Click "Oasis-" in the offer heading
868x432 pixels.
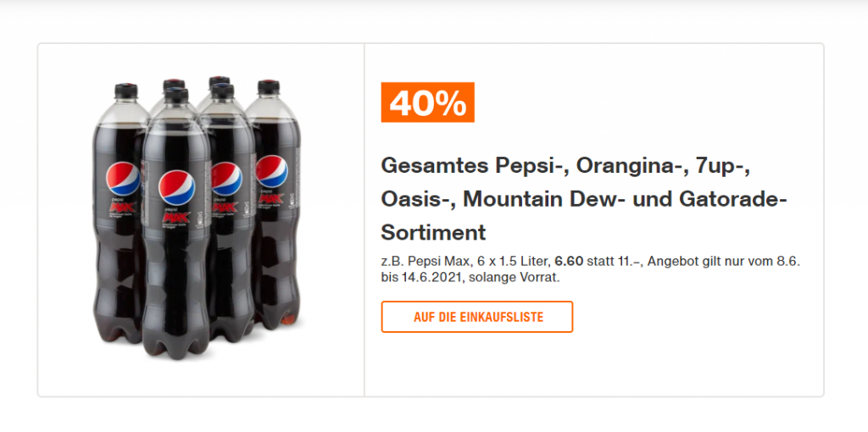(417, 199)
